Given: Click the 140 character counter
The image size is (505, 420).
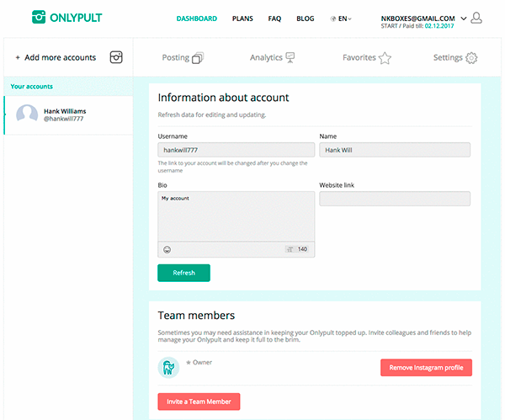Looking at the screenshot, I should tap(302, 249).
